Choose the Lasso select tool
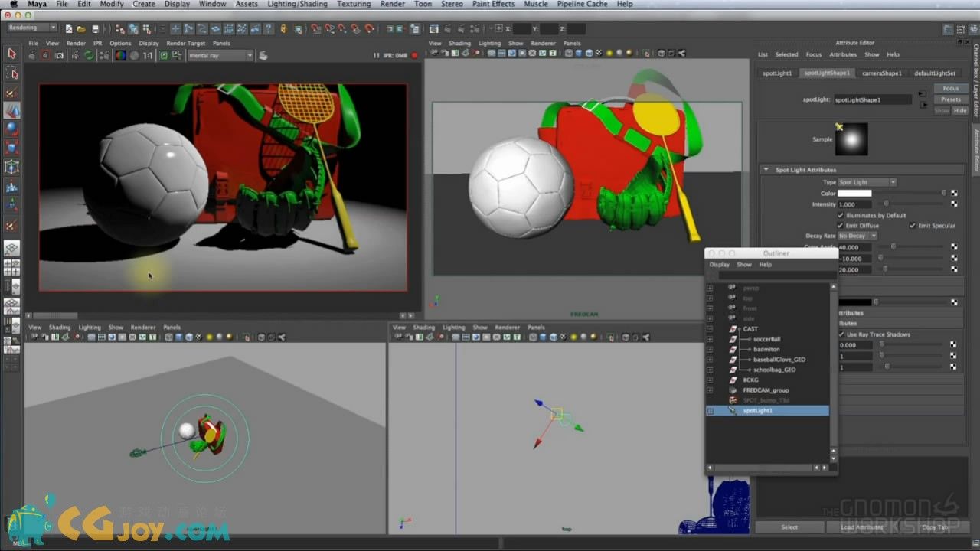The width and height of the screenshot is (980, 551). click(x=11, y=73)
